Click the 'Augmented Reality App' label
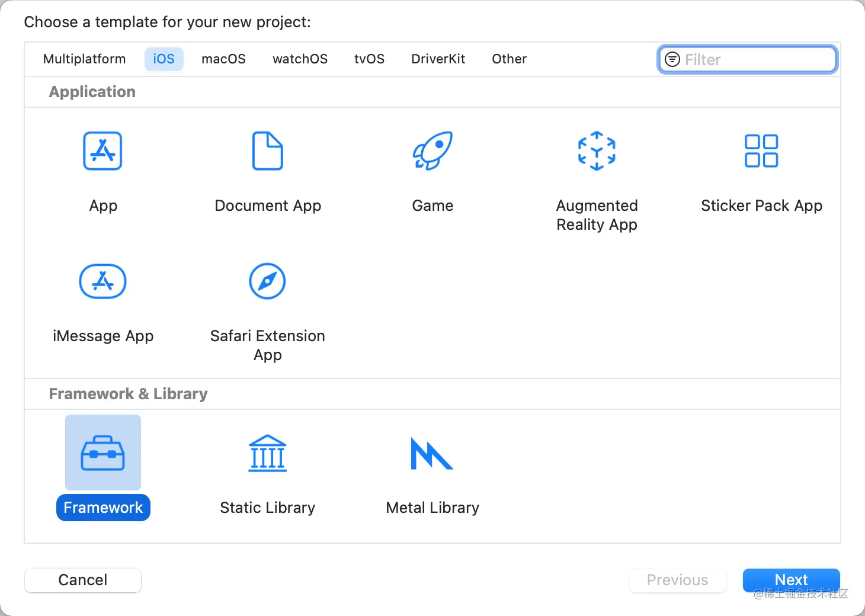 pos(597,215)
